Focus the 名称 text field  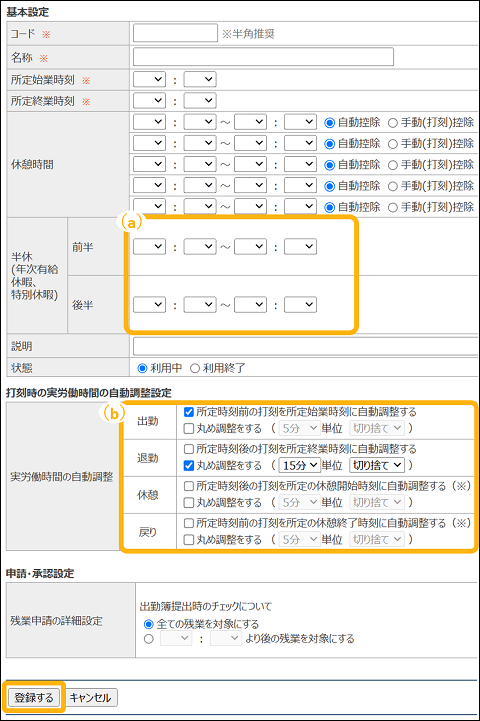coord(263,57)
